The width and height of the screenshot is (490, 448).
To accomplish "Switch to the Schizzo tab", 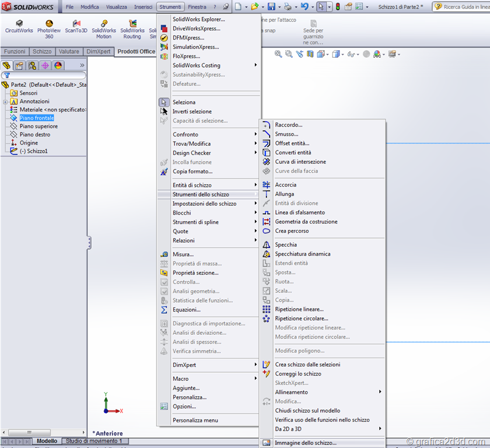I will (x=42, y=51).
